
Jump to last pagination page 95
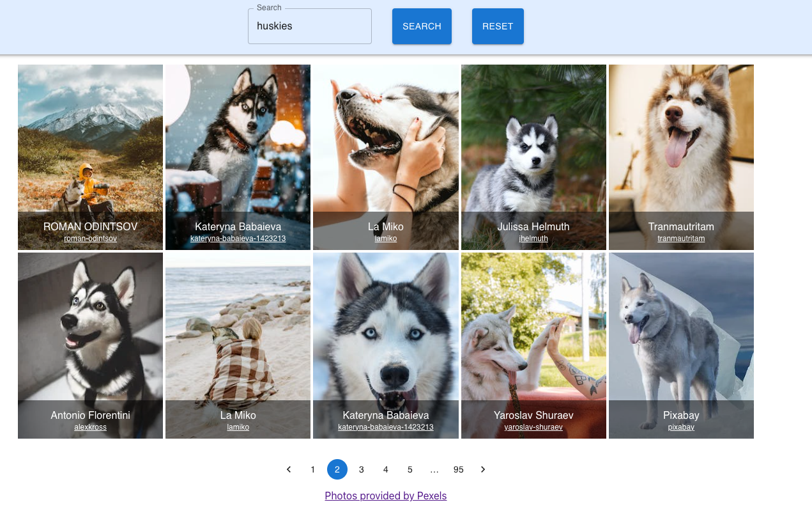(x=459, y=469)
